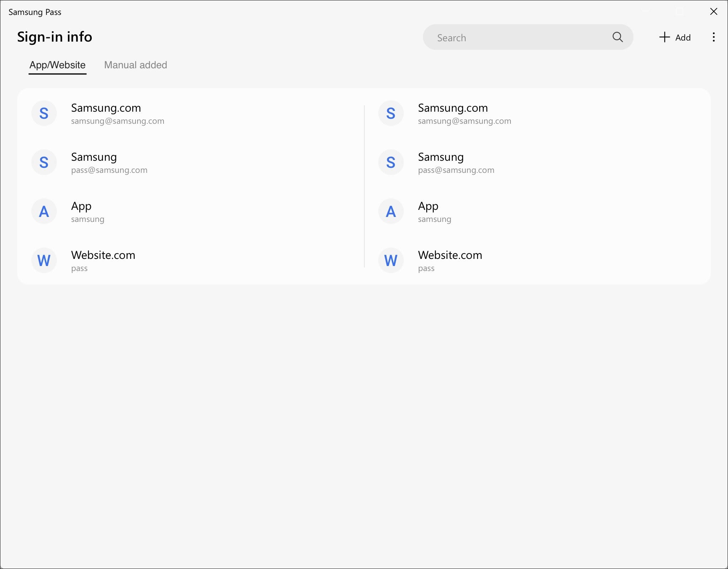728x569 pixels.
Task: Open right Samsung entry with pass@samsung.com
Action: pyautogui.click(x=441, y=157)
